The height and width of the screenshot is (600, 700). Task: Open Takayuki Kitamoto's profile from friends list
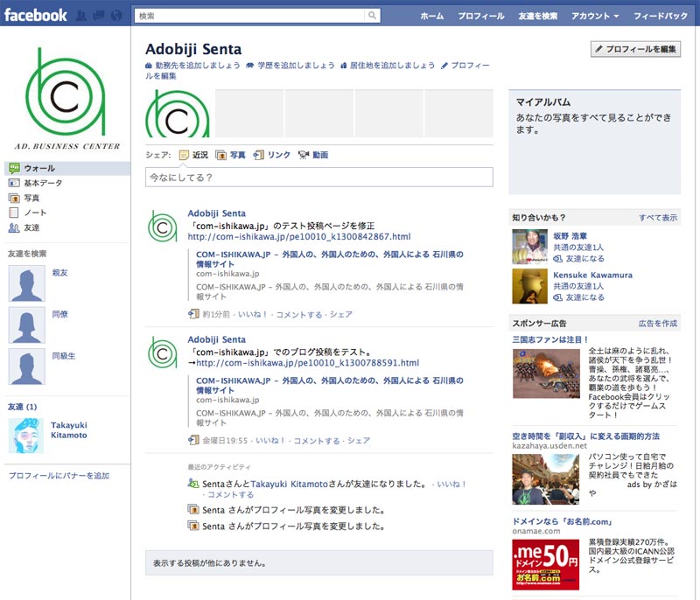click(69, 430)
